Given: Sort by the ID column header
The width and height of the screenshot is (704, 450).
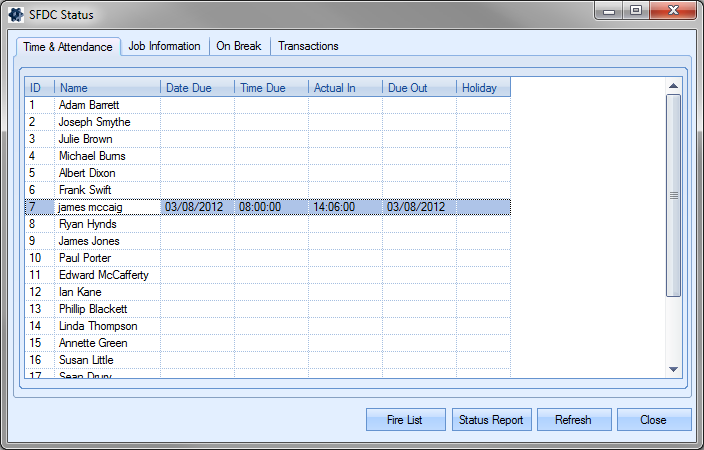Looking at the screenshot, I should coord(40,88).
